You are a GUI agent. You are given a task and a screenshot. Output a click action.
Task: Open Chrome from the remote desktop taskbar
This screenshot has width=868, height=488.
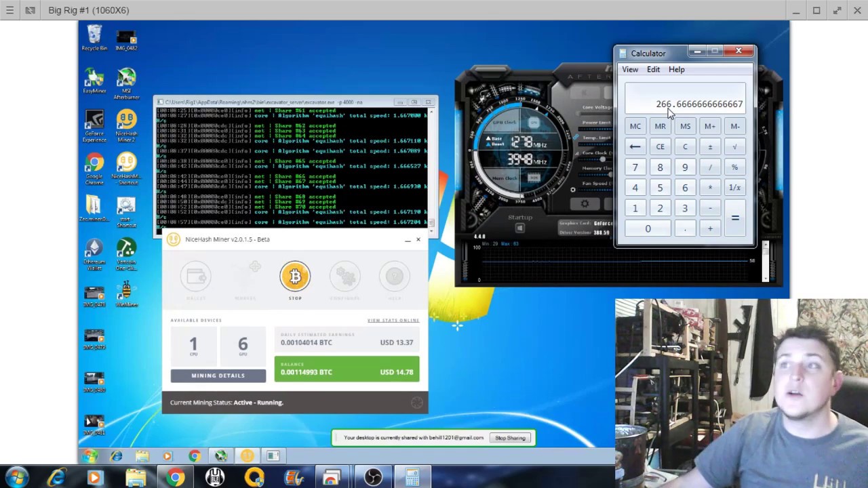[195, 456]
